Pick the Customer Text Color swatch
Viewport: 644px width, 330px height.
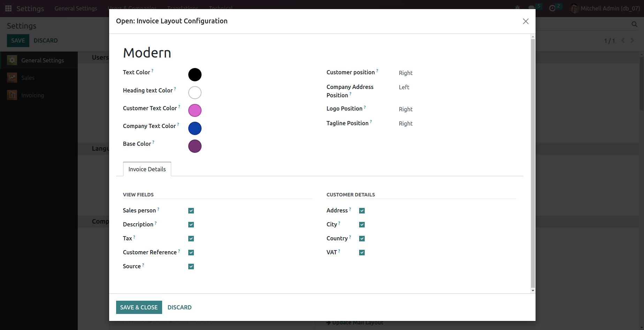point(195,111)
